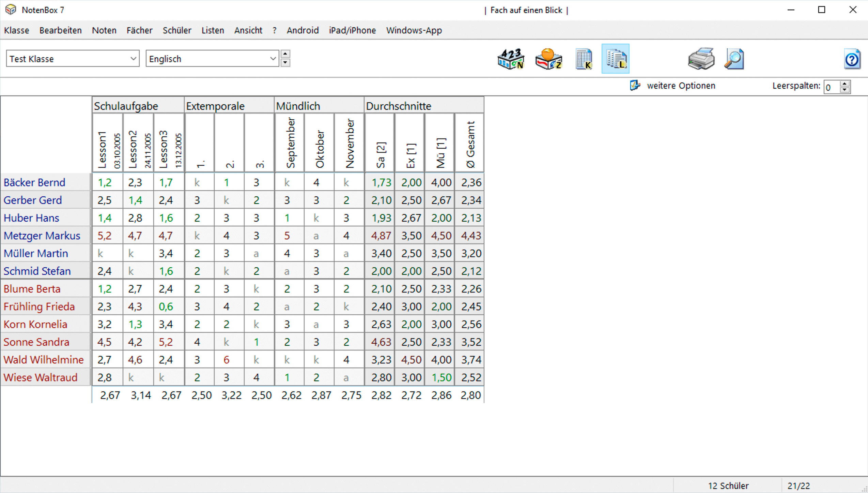This screenshot has height=493, width=868.
Task: Click the box icon marked Z
Action: (548, 59)
